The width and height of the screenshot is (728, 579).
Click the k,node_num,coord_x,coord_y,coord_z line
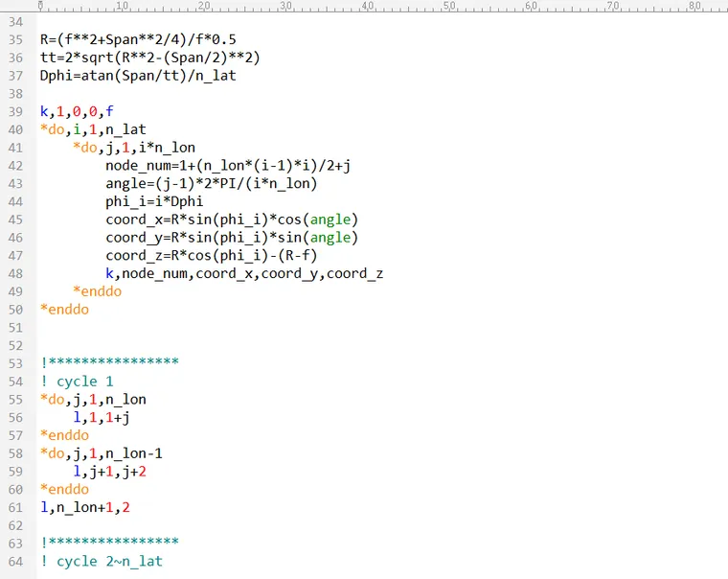click(x=244, y=274)
